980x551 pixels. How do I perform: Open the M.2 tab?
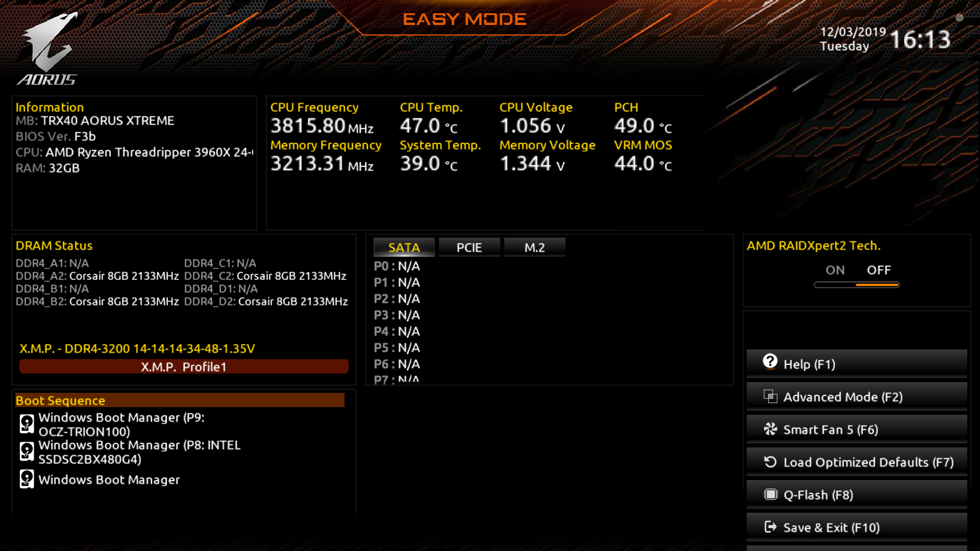pos(534,247)
